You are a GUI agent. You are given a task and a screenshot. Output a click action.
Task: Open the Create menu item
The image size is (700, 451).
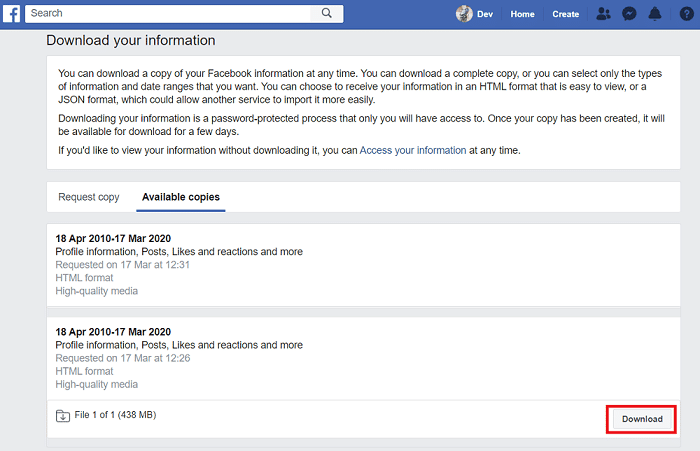pyautogui.click(x=566, y=14)
